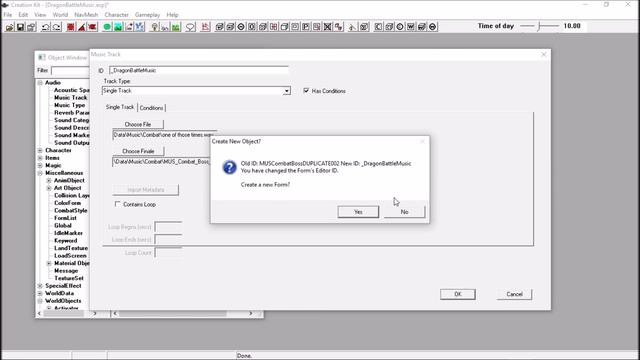640x360 pixels.
Task: Click the Choose File button
Action: click(138, 124)
